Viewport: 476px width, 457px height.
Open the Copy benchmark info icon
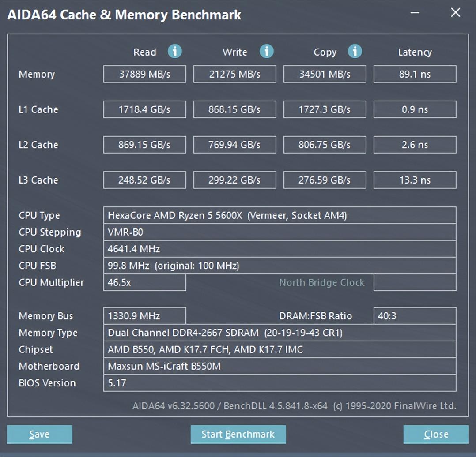[x=355, y=52]
